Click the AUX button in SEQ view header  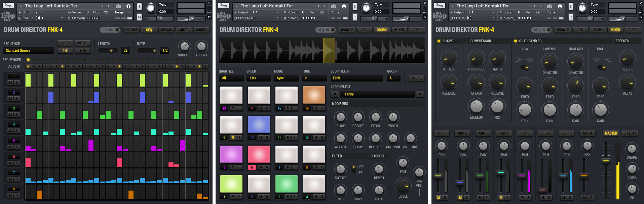209,12
